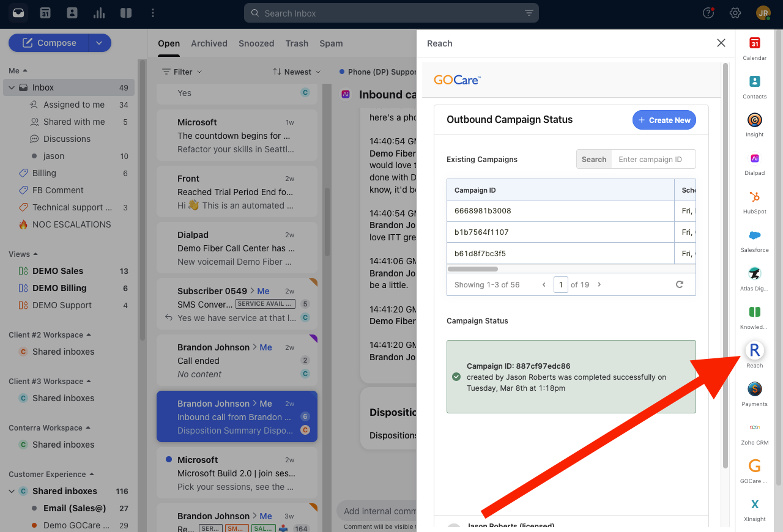Open the knowledge base book icon in top bar
Screen dimensions: 783x532
126,13
